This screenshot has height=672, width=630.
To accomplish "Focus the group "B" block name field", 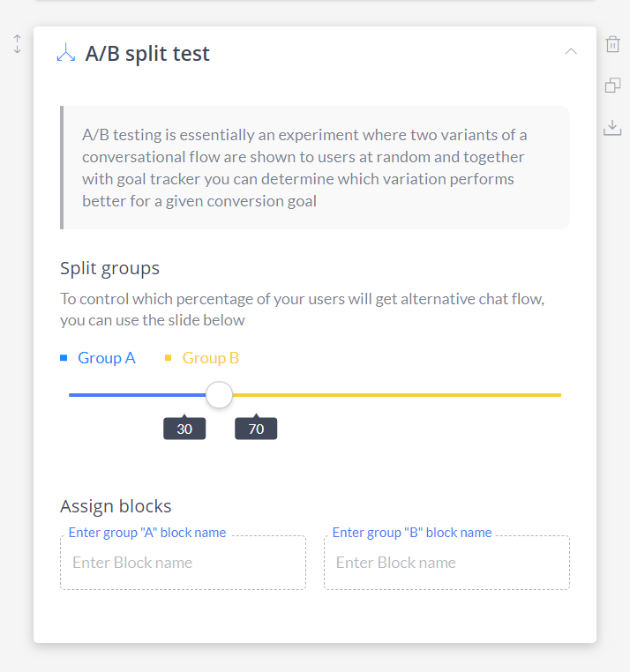I will point(446,563).
